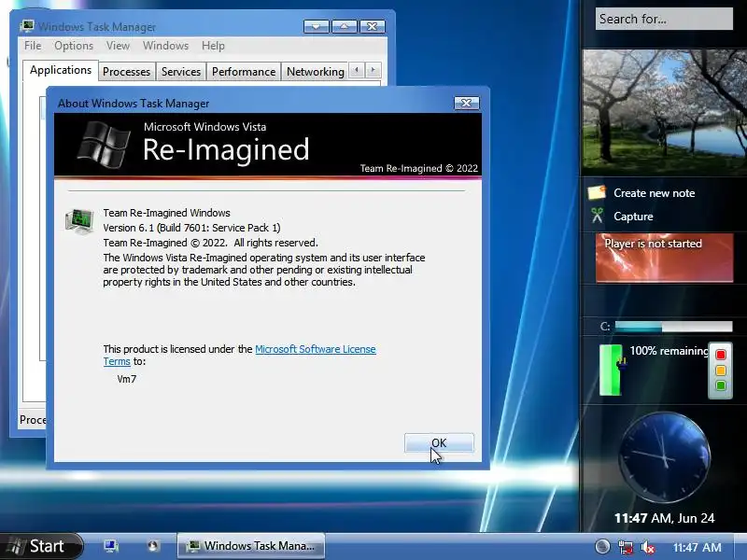Switch to the Services tab
Image resolution: width=747 pixels, height=560 pixels.
click(181, 72)
